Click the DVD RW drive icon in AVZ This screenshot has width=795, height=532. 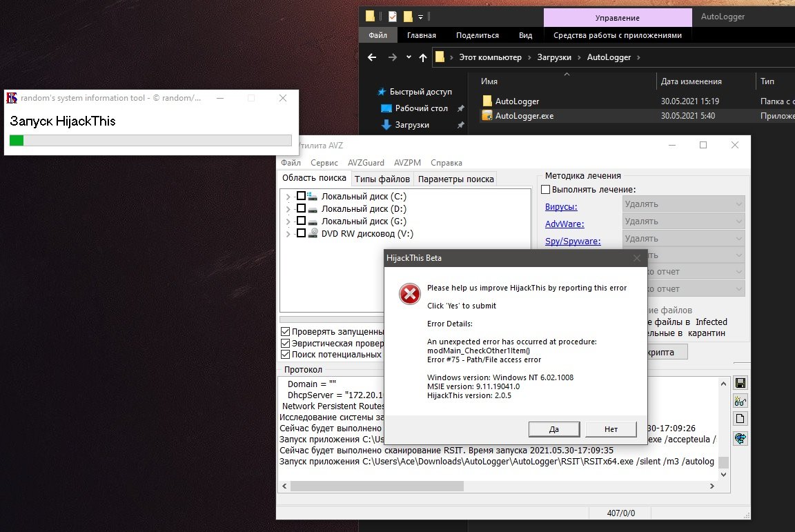click(313, 233)
